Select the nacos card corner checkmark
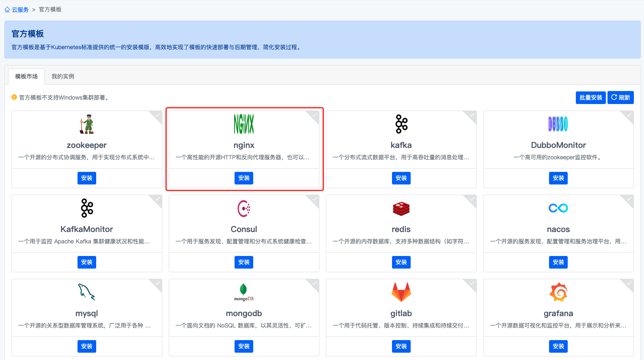The image size is (644, 360). click(x=629, y=200)
